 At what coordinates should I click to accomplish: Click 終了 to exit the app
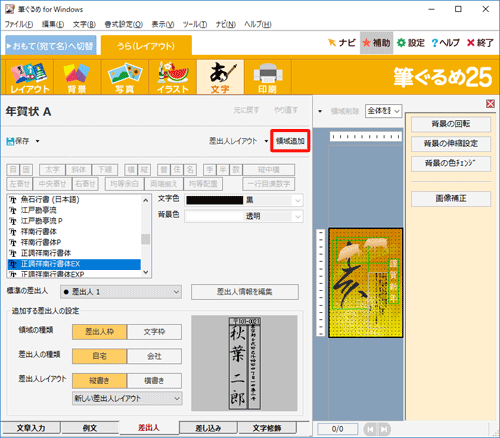point(480,43)
